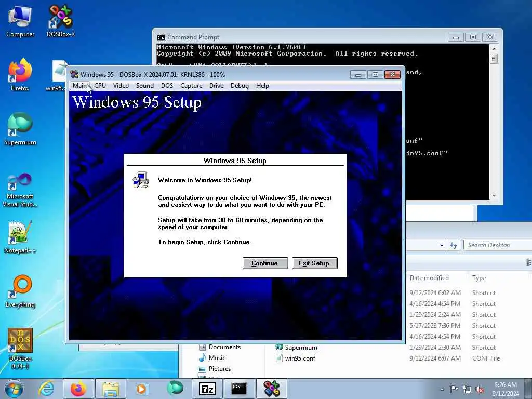Click the Command Prompt title bar icon
The width and height of the screenshot is (532, 399).
[x=161, y=37]
